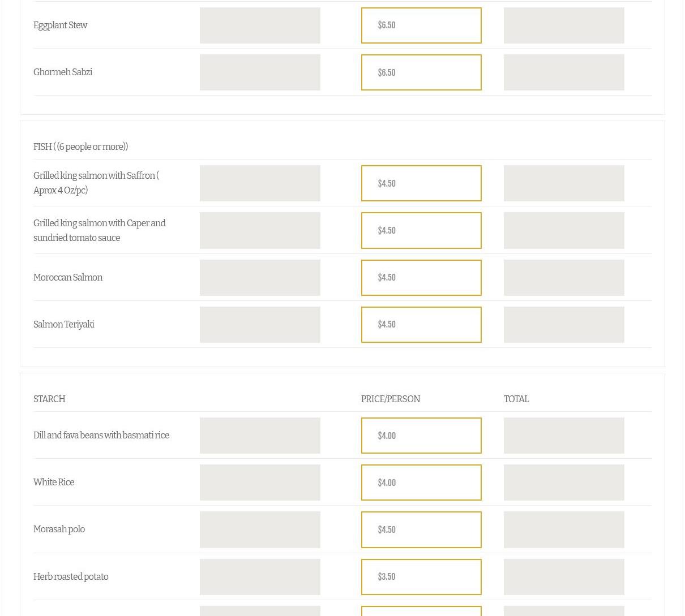Click the Morasah polo quantity input

point(260,529)
